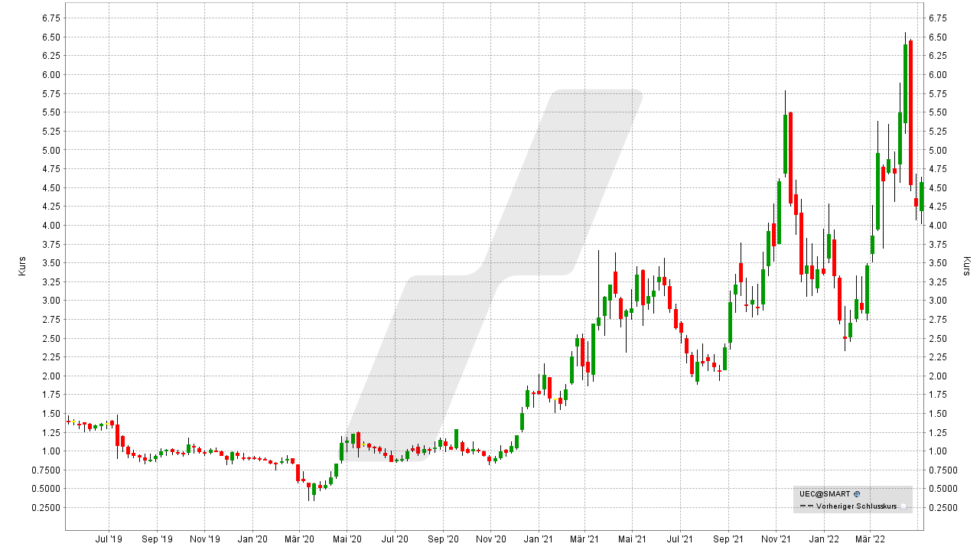Screen dimensions: 980x550
Task: Click 5.75 on the right price axis
Action: pyautogui.click(x=938, y=93)
